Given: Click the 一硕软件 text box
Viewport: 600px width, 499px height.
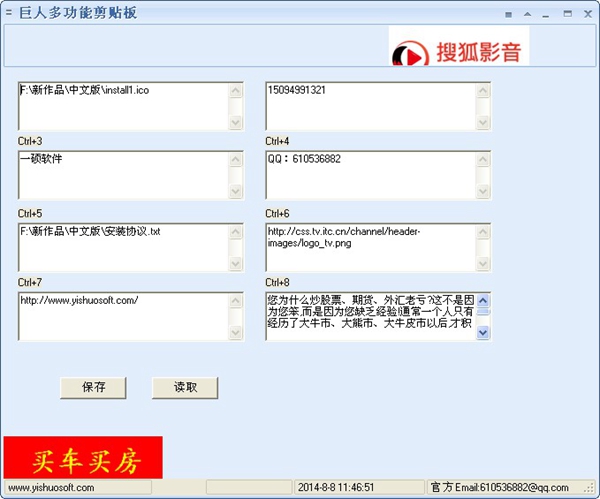Looking at the screenshot, I should [122, 175].
